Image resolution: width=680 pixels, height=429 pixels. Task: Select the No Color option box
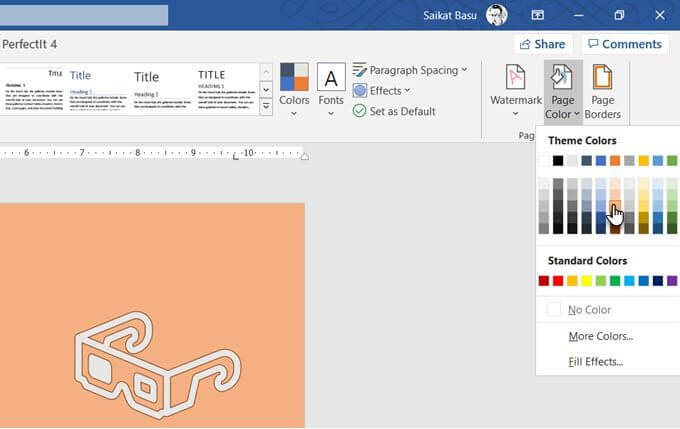click(553, 310)
